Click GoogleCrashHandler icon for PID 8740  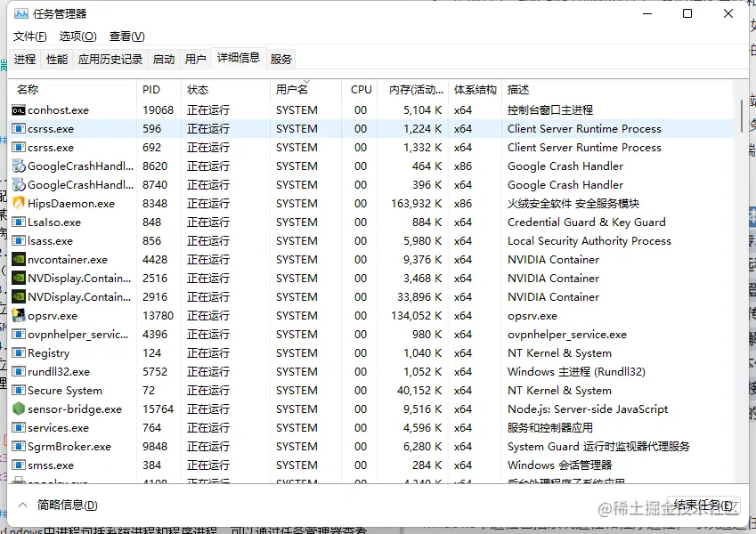(19, 185)
